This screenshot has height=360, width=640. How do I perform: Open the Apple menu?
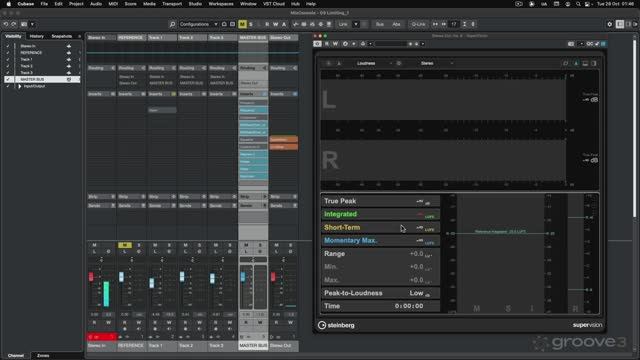pyautogui.click(x=8, y=4)
